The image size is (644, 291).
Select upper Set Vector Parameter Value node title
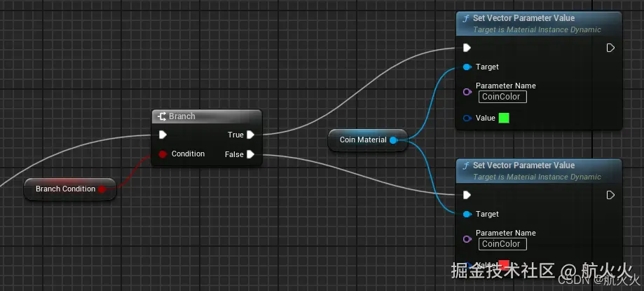click(523, 18)
